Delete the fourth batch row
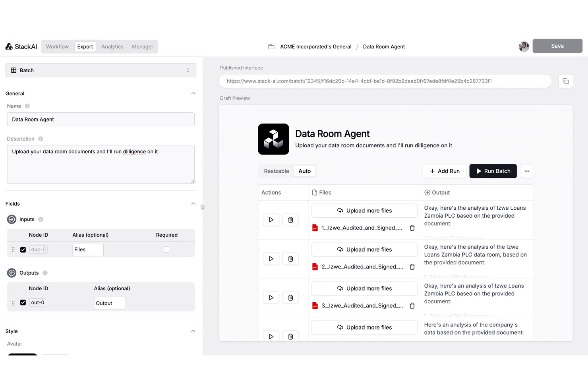 click(x=290, y=336)
